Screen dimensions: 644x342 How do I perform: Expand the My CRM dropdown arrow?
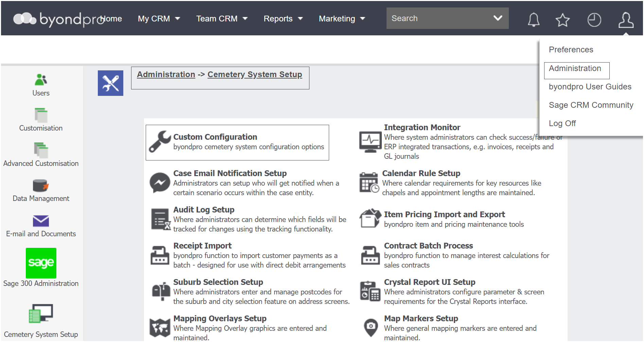[177, 19]
